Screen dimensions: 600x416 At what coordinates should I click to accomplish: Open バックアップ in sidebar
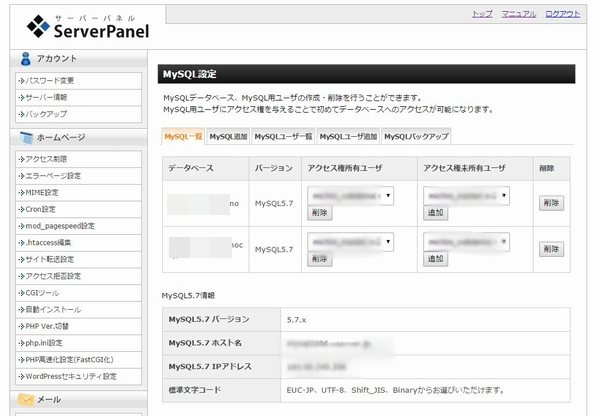pos(78,114)
